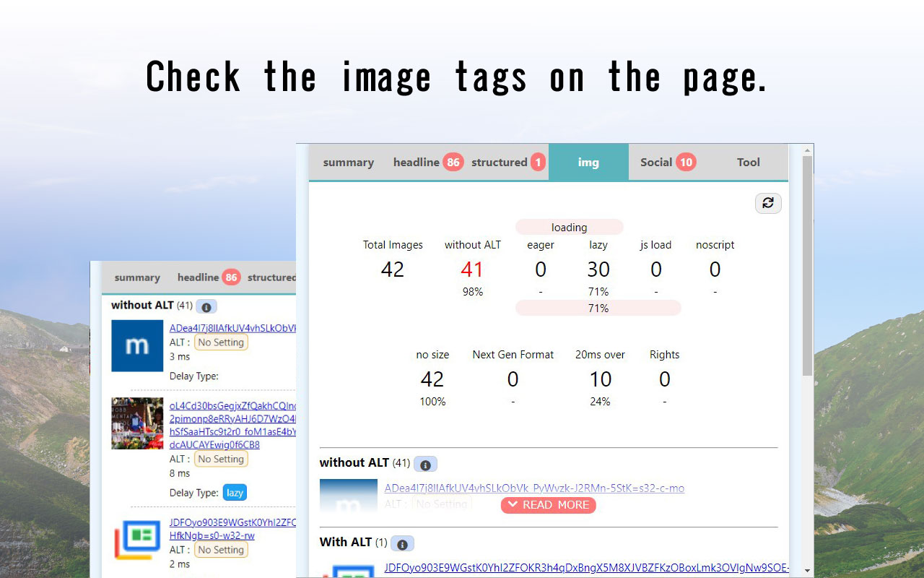Click the info icon beside 'without ALT (41)'

point(424,463)
